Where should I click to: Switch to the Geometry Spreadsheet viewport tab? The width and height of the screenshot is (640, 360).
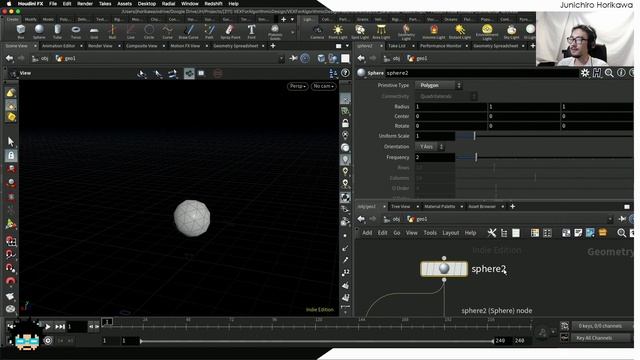click(x=236, y=46)
